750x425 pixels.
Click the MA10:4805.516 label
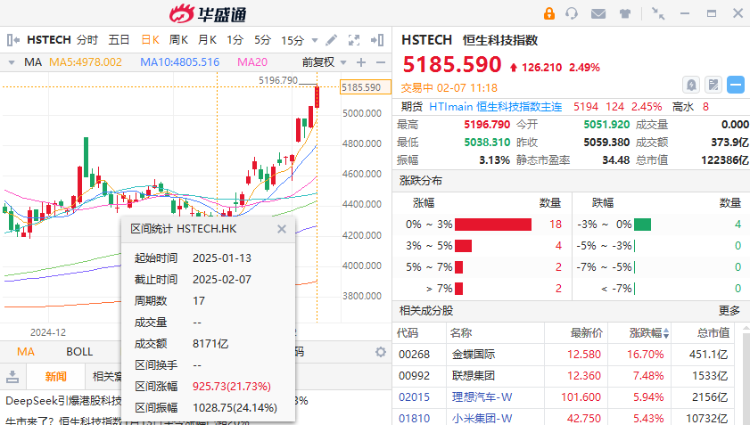tap(180, 62)
